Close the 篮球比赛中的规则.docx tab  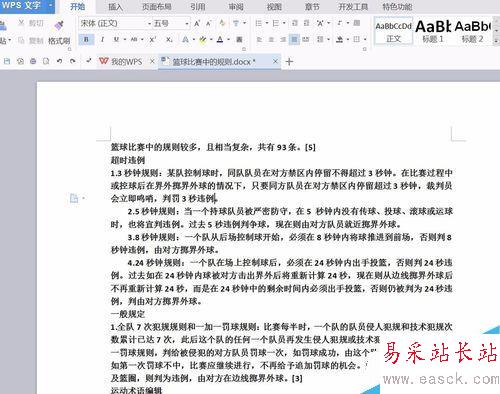(x=275, y=61)
